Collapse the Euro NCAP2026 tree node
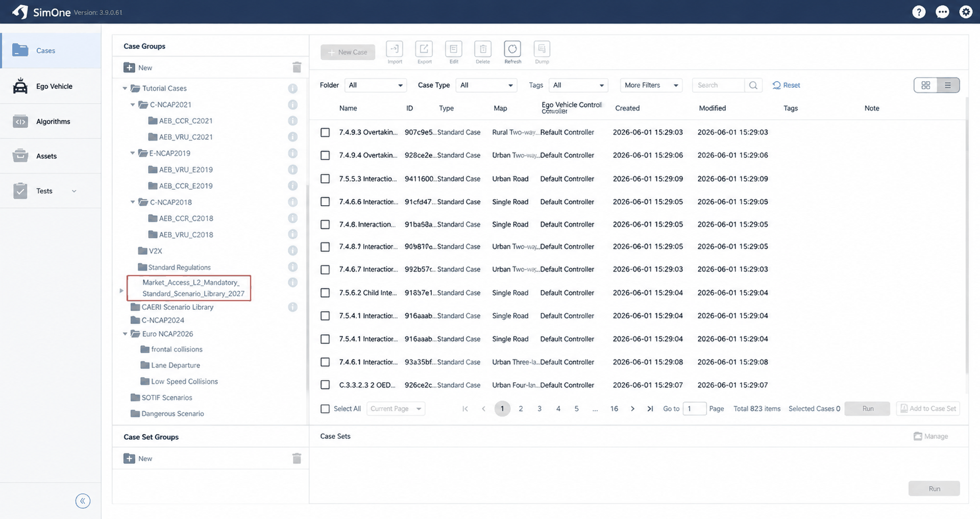This screenshot has width=980, height=519. coord(125,334)
